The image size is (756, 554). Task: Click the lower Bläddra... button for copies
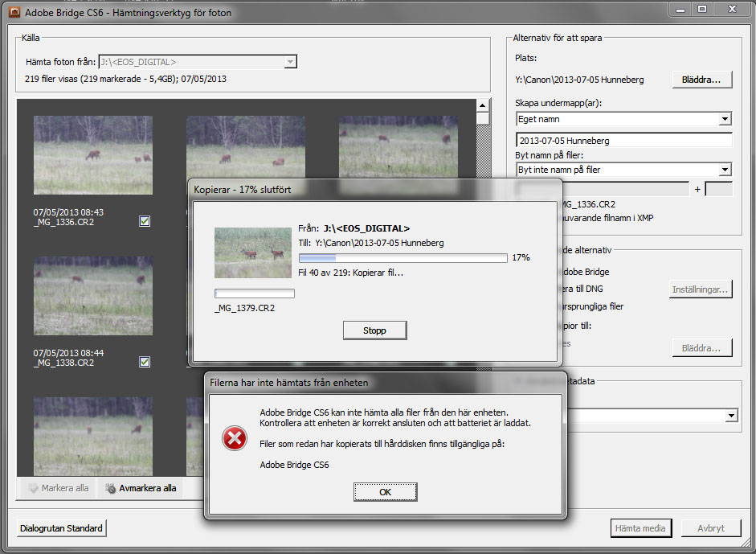pos(701,348)
